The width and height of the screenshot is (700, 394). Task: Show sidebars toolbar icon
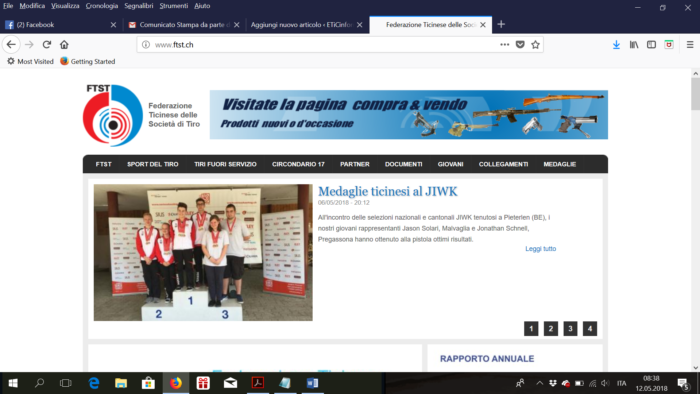click(x=651, y=45)
